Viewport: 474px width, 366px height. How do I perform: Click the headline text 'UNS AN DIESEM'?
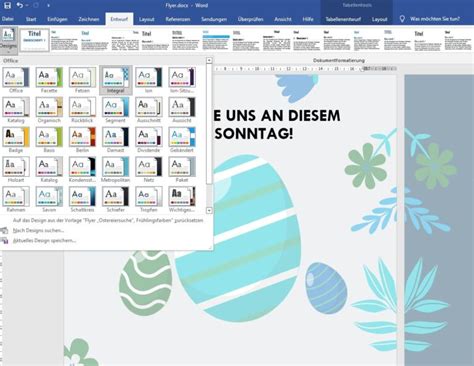click(283, 116)
